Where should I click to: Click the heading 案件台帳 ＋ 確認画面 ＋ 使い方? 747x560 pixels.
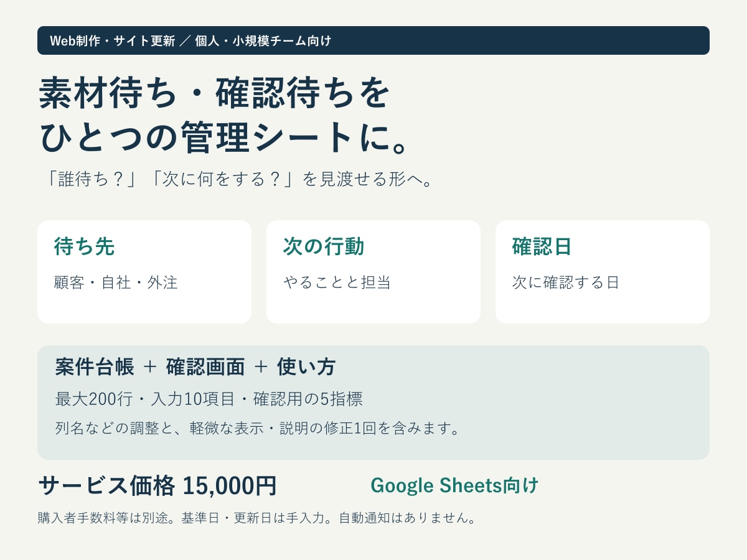pyautogui.click(x=195, y=367)
